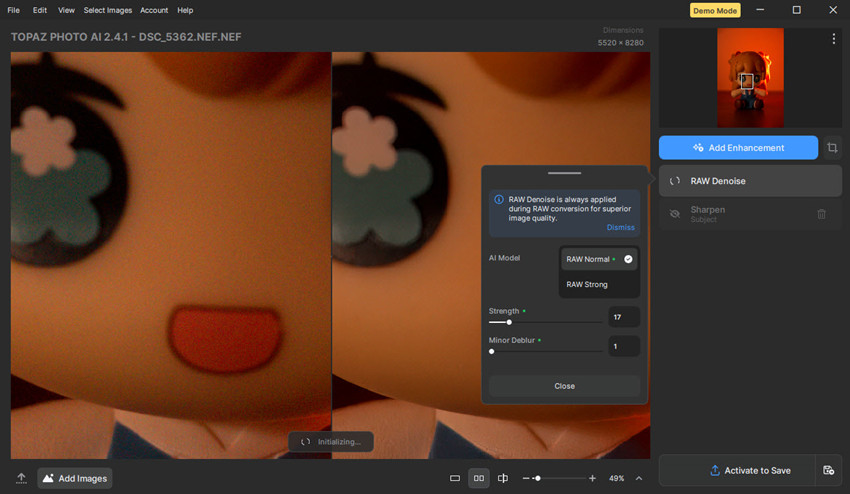The height and width of the screenshot is (494, 850).
Task: Open export settings icon beside Activate to Save
Action: pos(828,470)
